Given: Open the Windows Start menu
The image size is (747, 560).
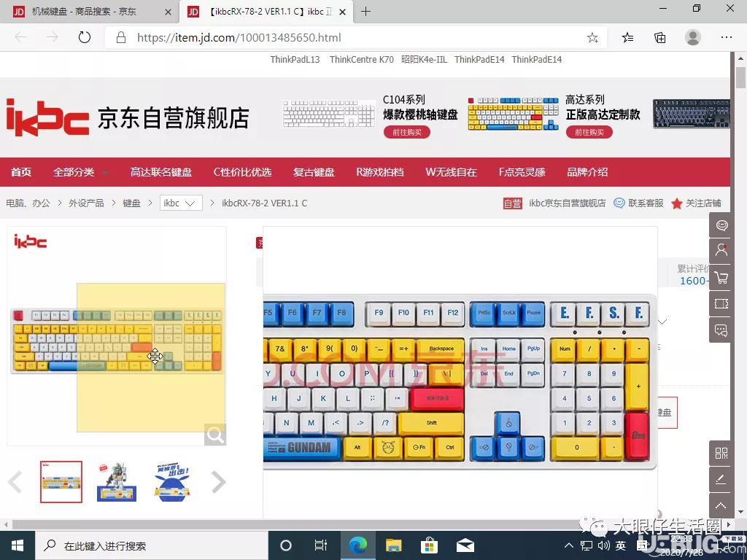Looking at the screenshot, I should 18,545.
